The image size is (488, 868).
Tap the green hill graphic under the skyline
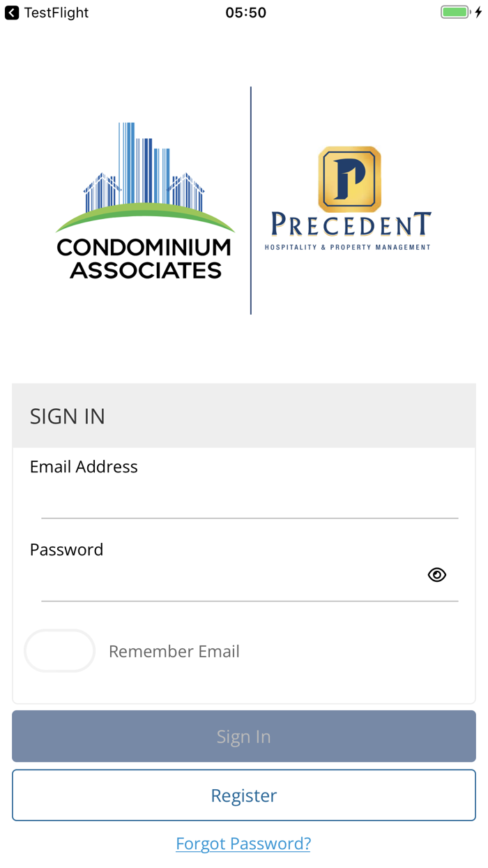(x=144, y=216)
